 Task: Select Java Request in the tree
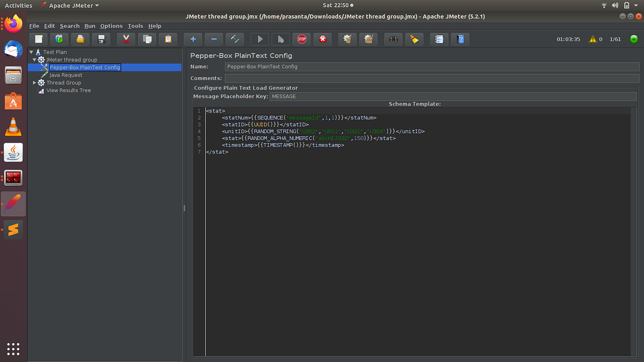point(65,75)
